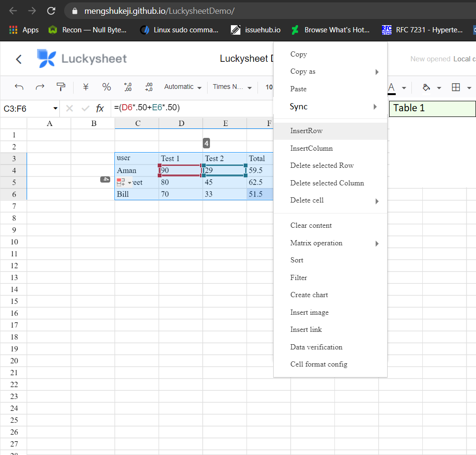Select the Format Painter icon

click(61, 87)
